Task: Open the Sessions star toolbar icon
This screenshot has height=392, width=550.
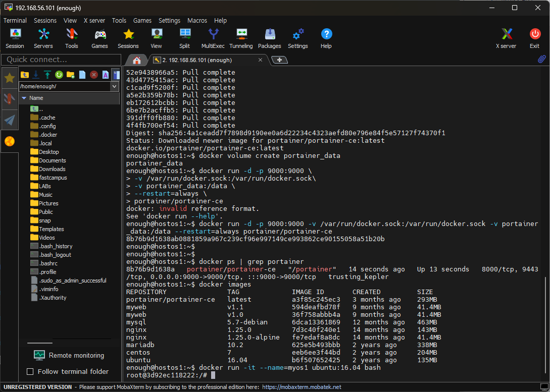Action: coord(128,38)
